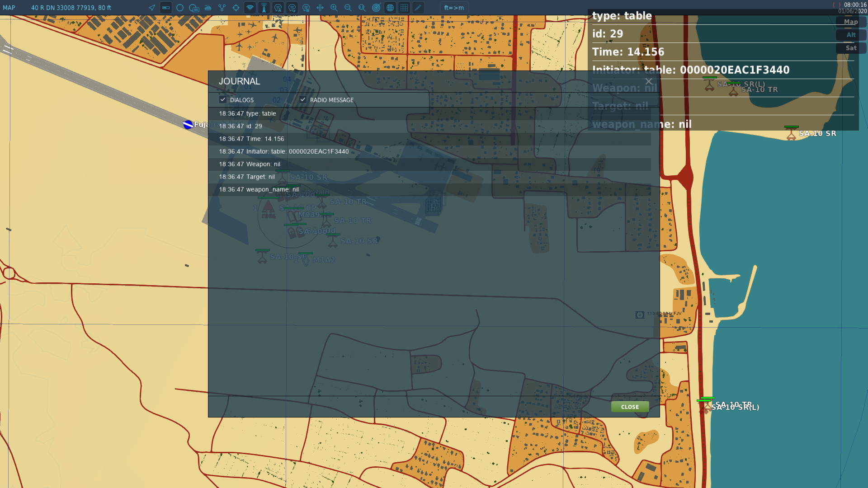Close journal using the X icon
This screenshot has width=868, height=488.
[x=649, y=81]
